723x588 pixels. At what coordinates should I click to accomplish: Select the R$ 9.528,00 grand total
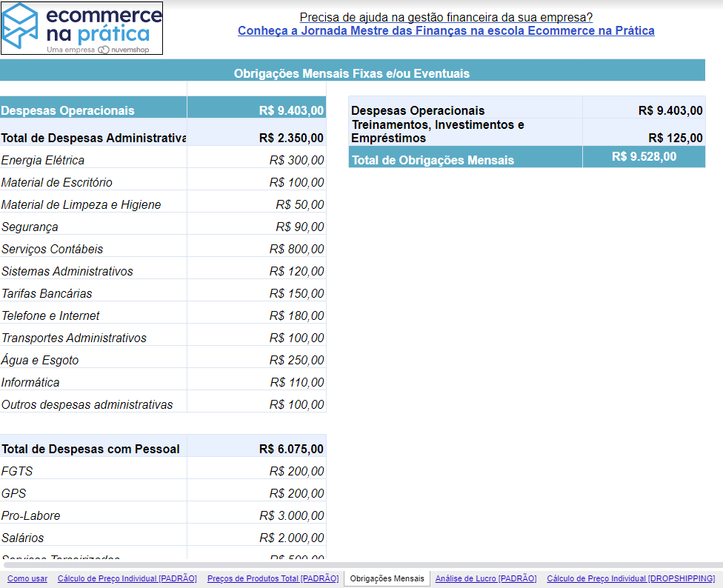(x=644, y=157)
